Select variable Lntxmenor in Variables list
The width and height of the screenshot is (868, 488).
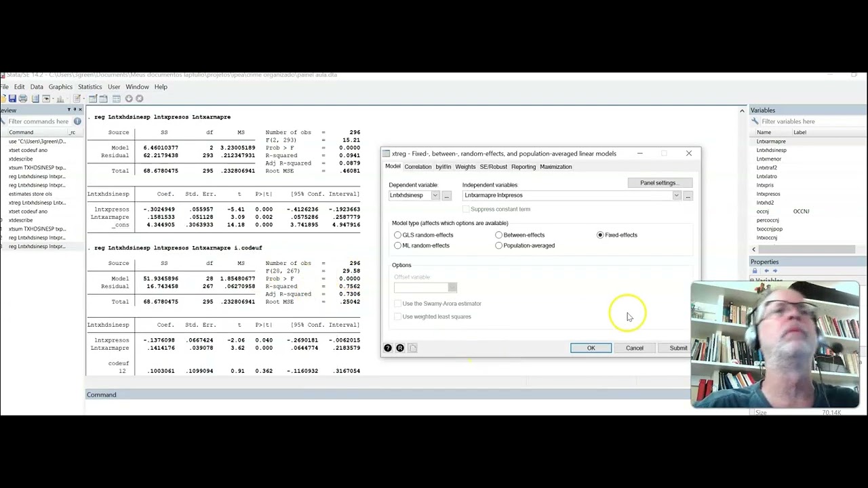tap(769, 159)
